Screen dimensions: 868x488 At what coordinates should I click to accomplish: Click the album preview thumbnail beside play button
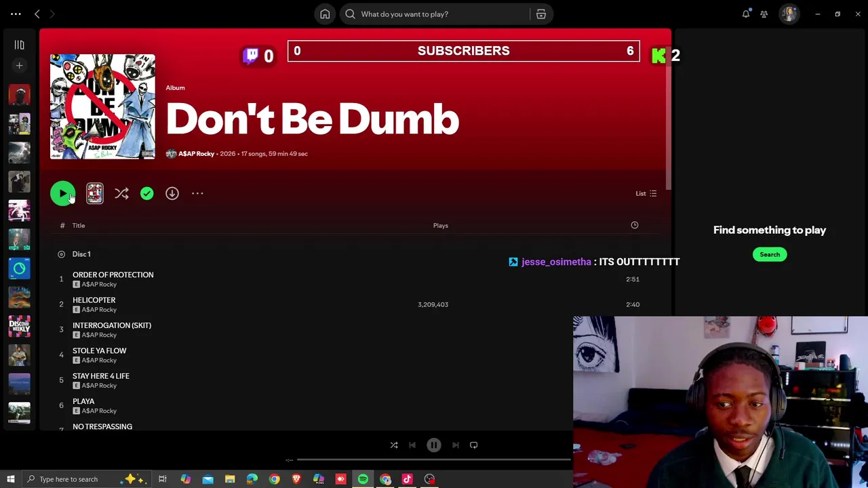pyautogui.click(x=94, y=194)
